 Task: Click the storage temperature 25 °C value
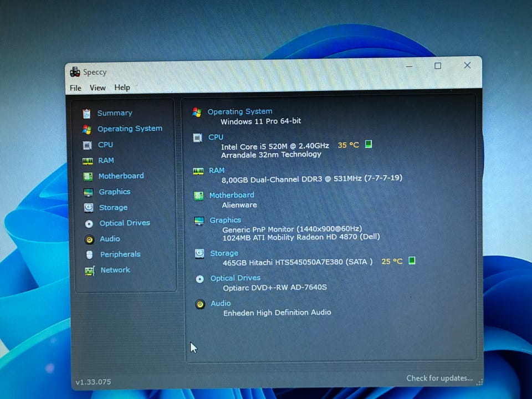coord(392,262)
